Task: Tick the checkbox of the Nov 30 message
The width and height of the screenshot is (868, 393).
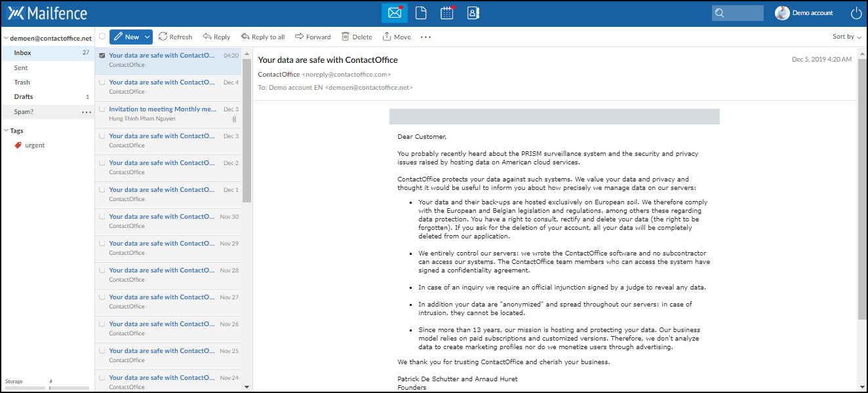Action: click(102, 217)
